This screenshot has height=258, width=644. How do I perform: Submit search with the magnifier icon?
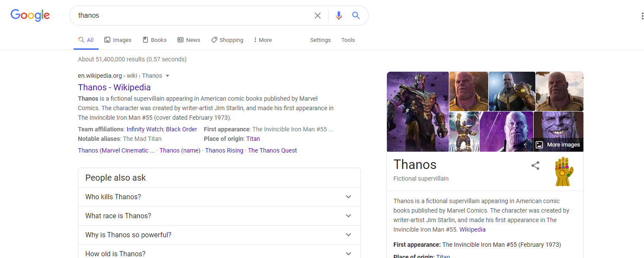pos(356,16)
